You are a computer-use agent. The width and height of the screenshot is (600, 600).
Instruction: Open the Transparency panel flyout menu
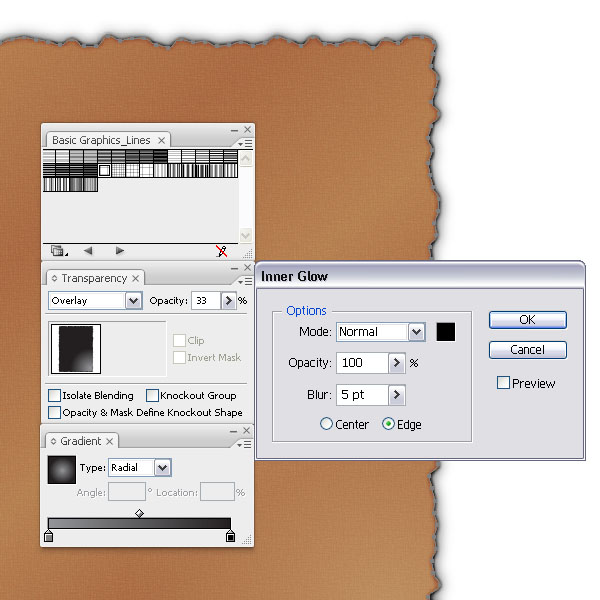[245, 282]
